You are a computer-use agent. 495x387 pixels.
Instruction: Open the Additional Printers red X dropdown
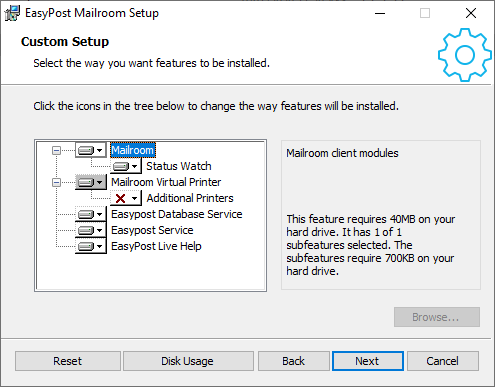pos(126,198)
